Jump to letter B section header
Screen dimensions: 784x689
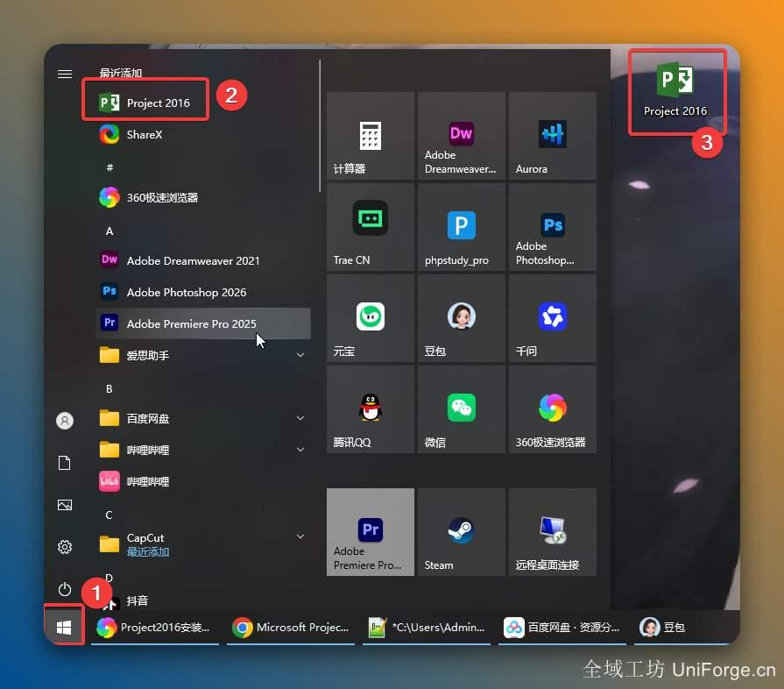(x=109, y=389)
